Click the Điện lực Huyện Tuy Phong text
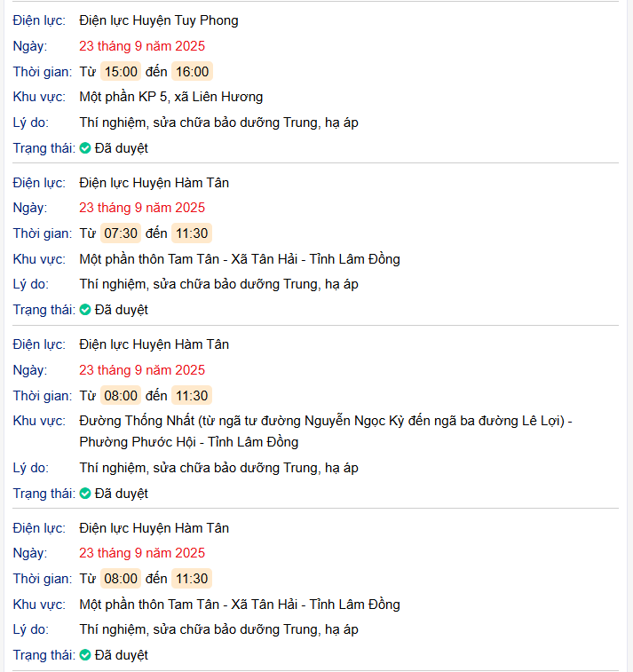Viewport: 633px width, 672px height. click(158, 20)
